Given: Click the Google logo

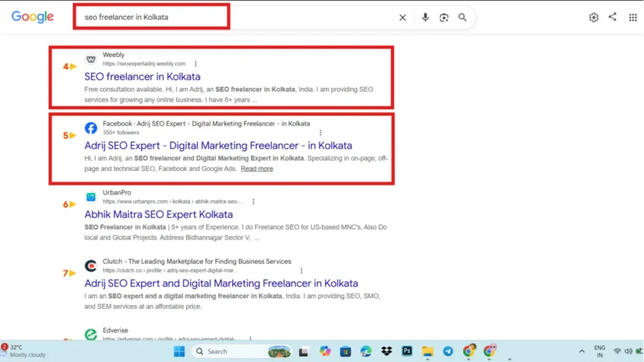Looking at the screenshot, I should pos(33,17).
